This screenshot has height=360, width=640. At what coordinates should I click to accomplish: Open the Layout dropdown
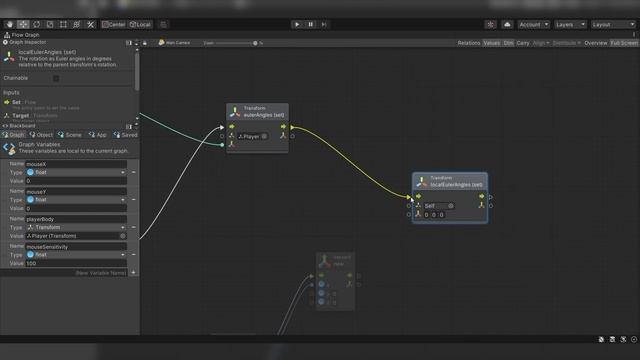(x=613, y=24)
